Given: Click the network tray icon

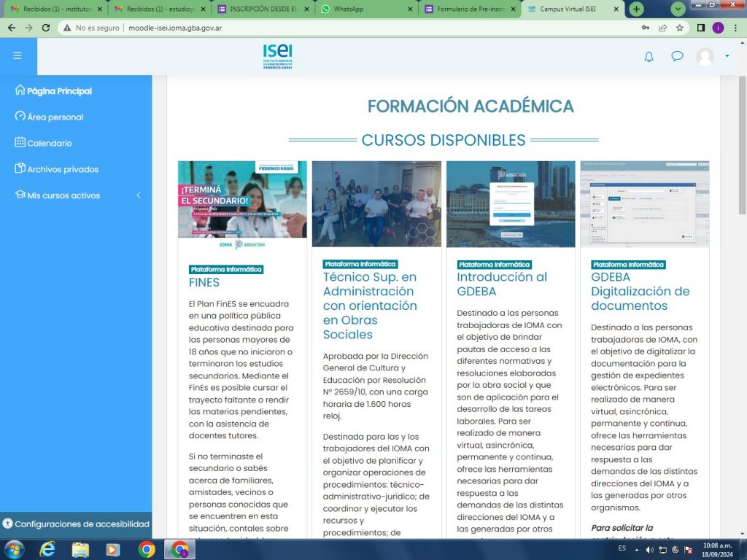Looking at the screenshot, I should [x=662, y=550].
